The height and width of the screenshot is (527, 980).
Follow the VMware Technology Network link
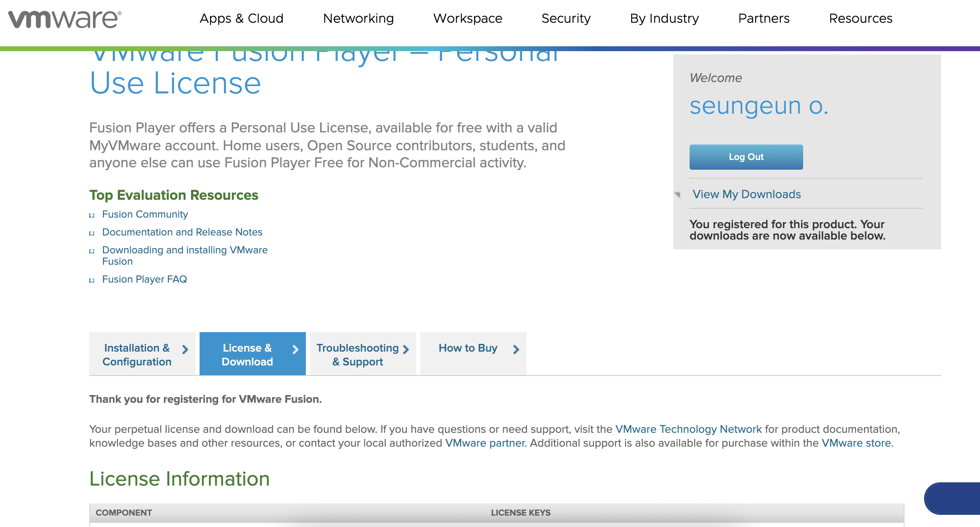[x=688, y=429]
